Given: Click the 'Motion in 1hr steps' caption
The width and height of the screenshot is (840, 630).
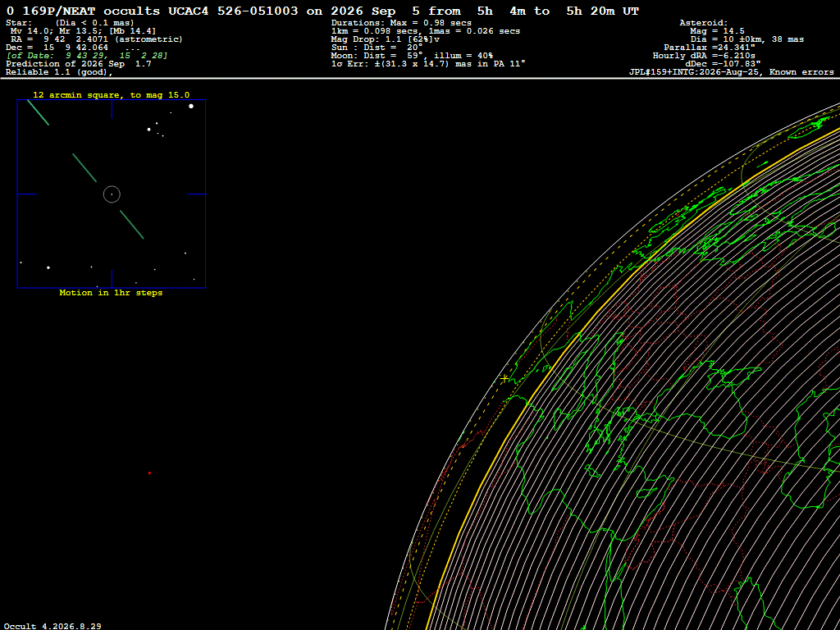Looking at the screenshot, I should [x=111, y=293].
